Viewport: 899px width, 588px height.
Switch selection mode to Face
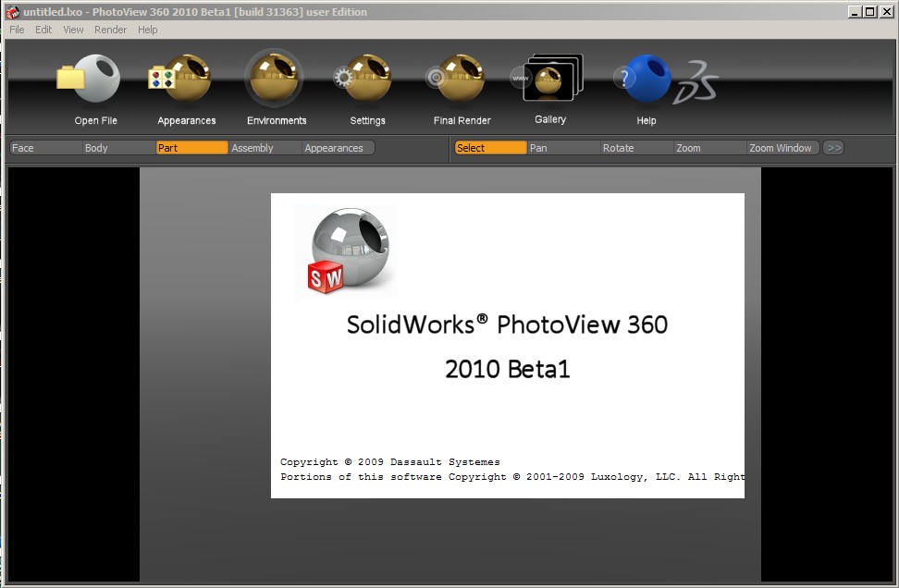[46, 148]
